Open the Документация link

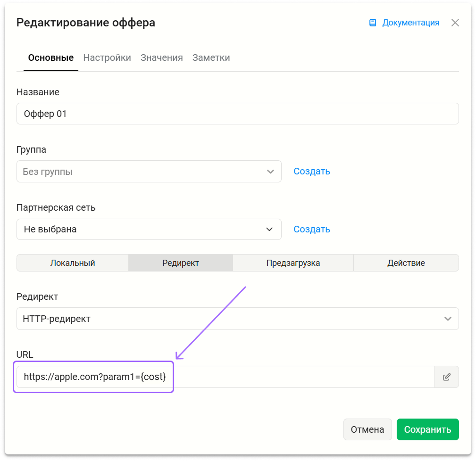coord(410,23)
